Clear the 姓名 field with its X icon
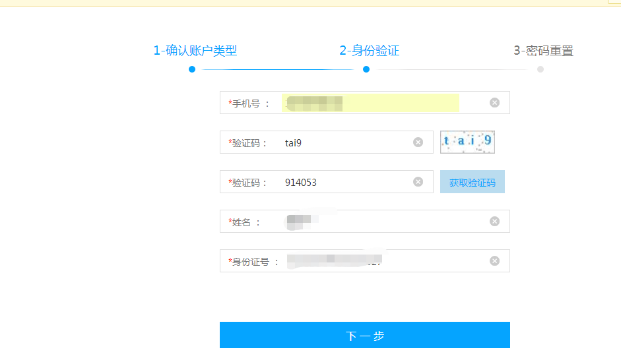Viewport: 621px width, 364px height. (x=494, y=222)
